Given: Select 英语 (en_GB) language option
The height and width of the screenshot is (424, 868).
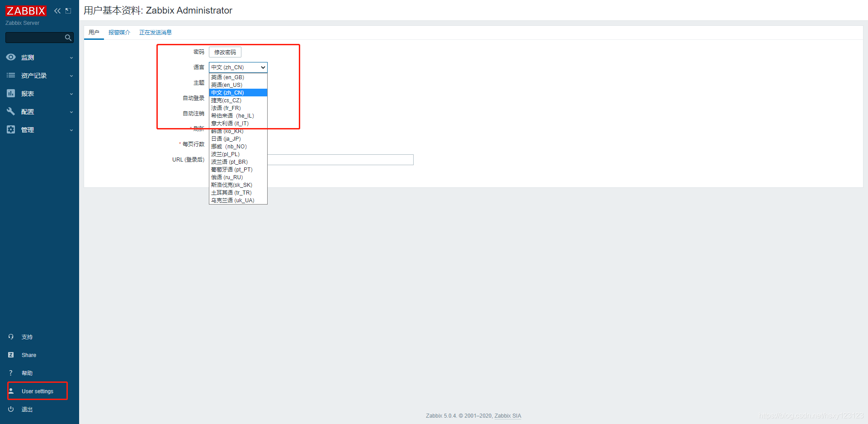Looking at the screenshot, I should tap(238, 77).
